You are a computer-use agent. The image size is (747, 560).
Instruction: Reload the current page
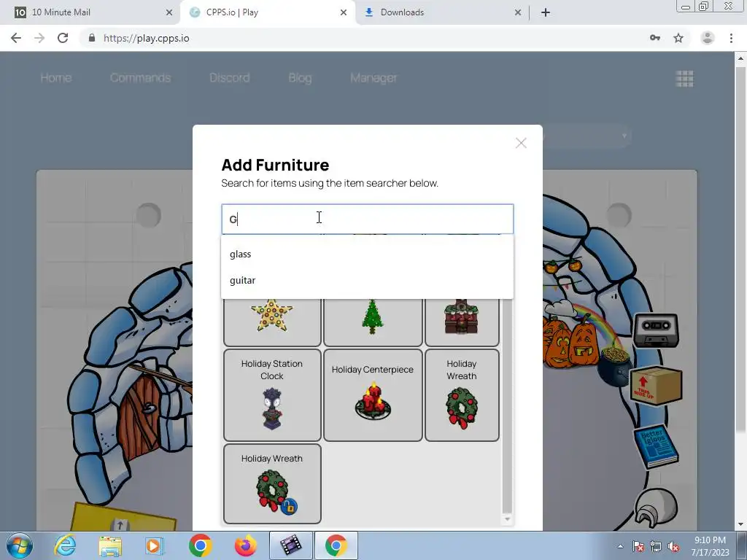pyautogui.click(x=63, y=38)
